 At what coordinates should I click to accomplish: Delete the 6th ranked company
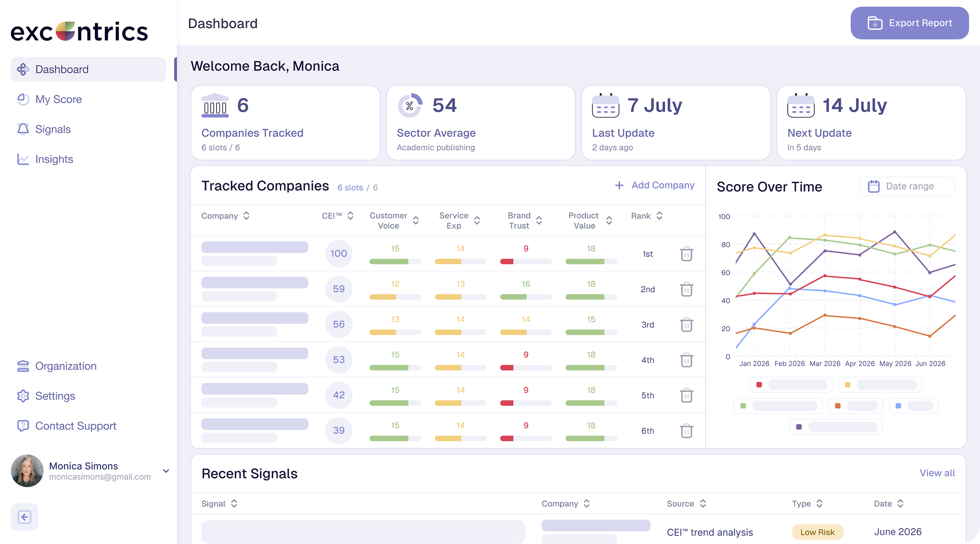(686, 430)
